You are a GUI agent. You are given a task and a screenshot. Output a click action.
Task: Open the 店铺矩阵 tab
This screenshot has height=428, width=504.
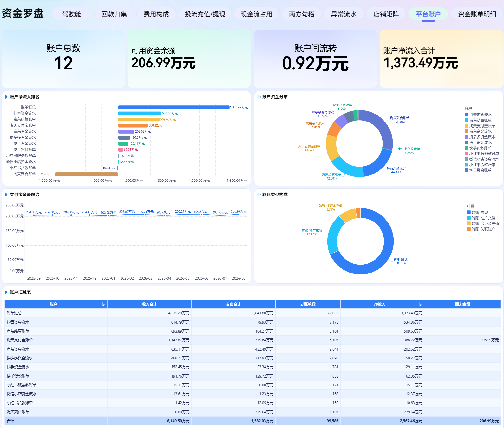(x=386, y=14)
